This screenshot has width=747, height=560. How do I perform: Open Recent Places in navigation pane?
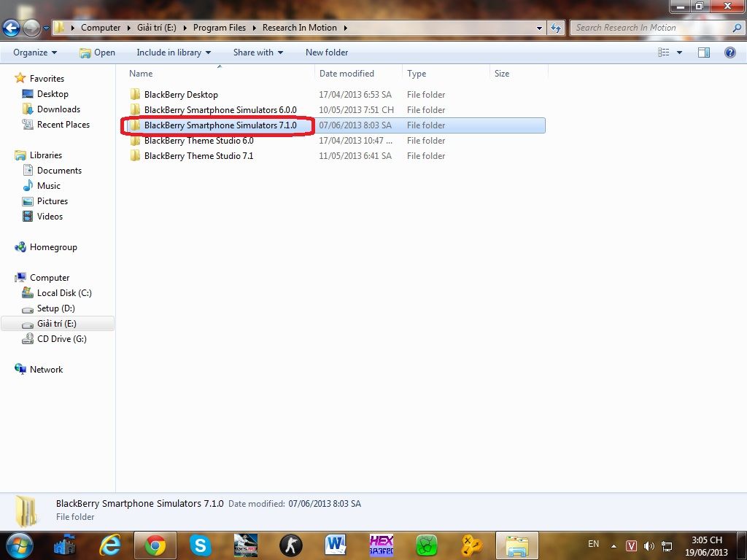(x=63, y=124)
